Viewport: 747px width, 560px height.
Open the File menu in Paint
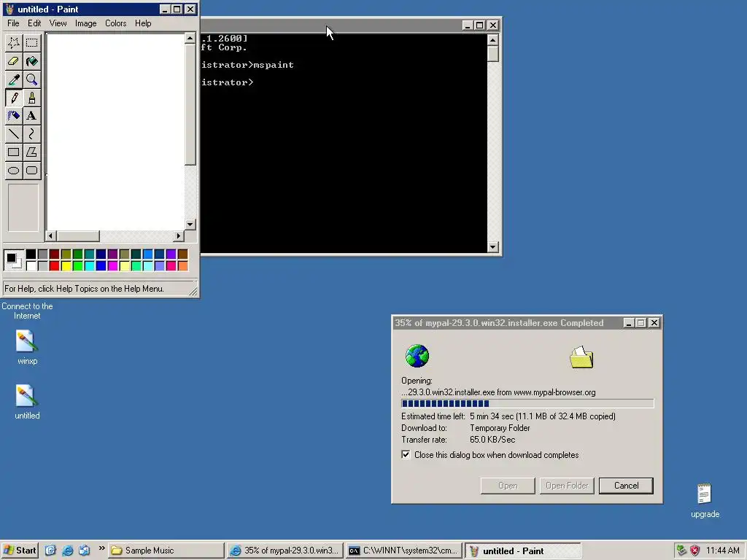pos(13,23)
